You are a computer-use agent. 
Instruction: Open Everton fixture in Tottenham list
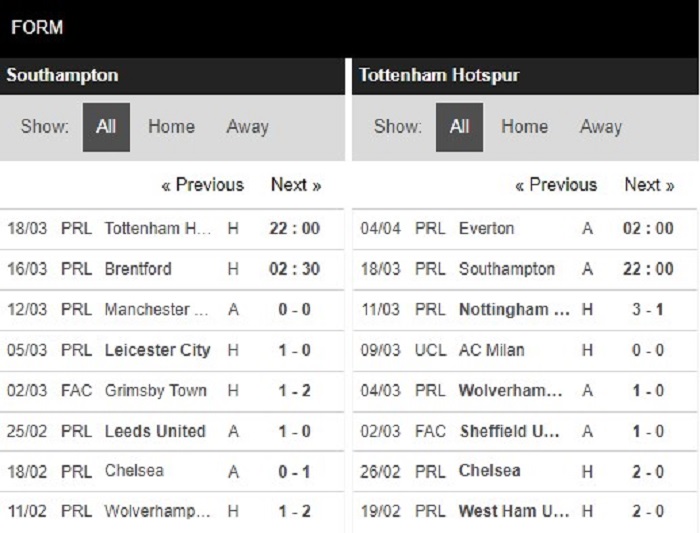click(525, 229)
